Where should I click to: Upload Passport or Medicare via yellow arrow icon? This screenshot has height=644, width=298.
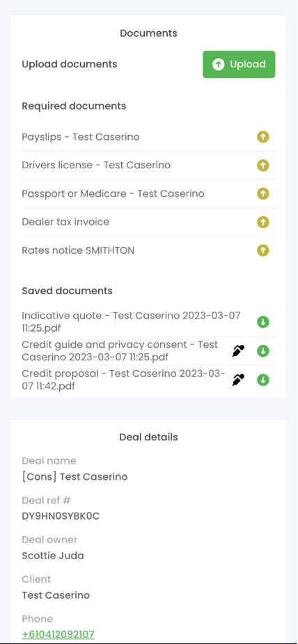pyautogui.click(x=263, y=194)
